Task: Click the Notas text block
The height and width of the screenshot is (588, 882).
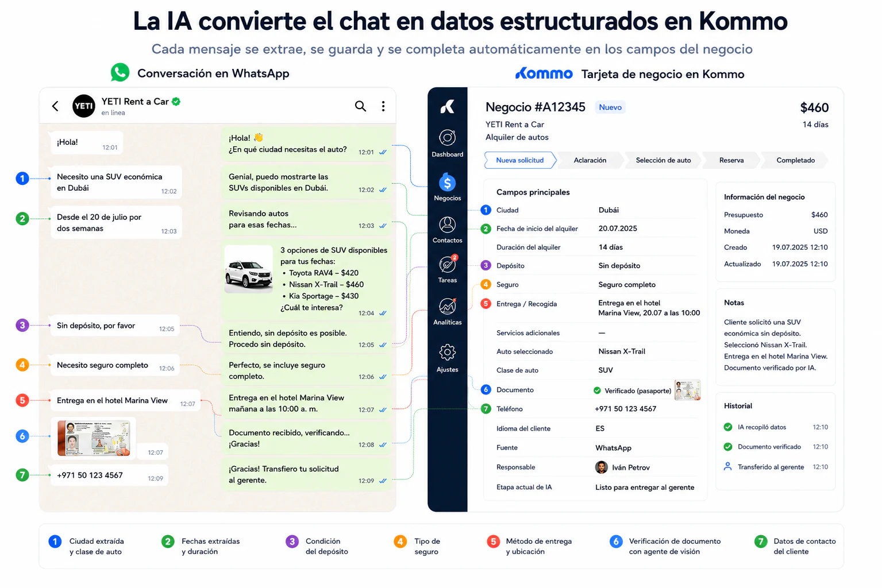Action: pyautogui.click(x=776, y=345)
